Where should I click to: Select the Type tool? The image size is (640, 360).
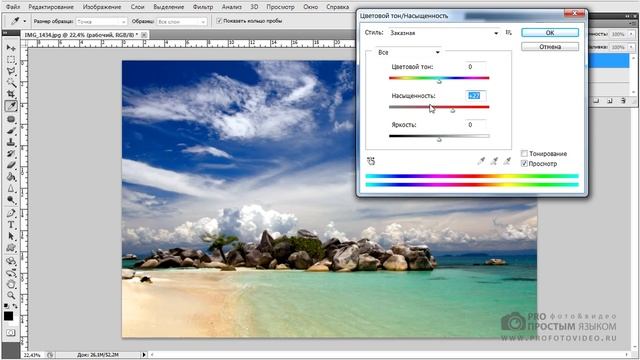[x=11, y=224]
